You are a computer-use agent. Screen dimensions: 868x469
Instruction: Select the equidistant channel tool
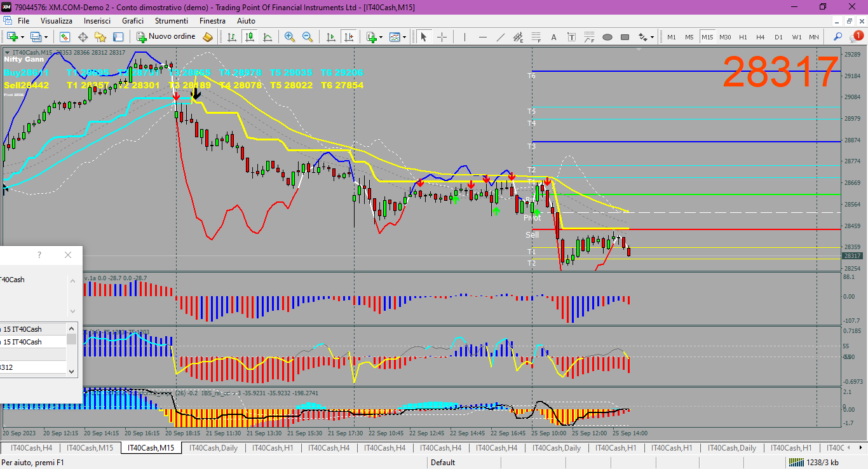[519, 37]
